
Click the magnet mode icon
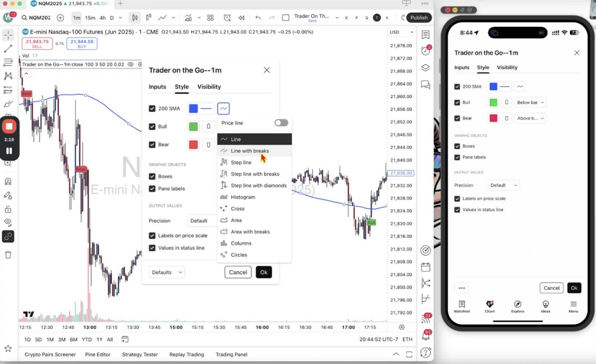tap(8, 181)
